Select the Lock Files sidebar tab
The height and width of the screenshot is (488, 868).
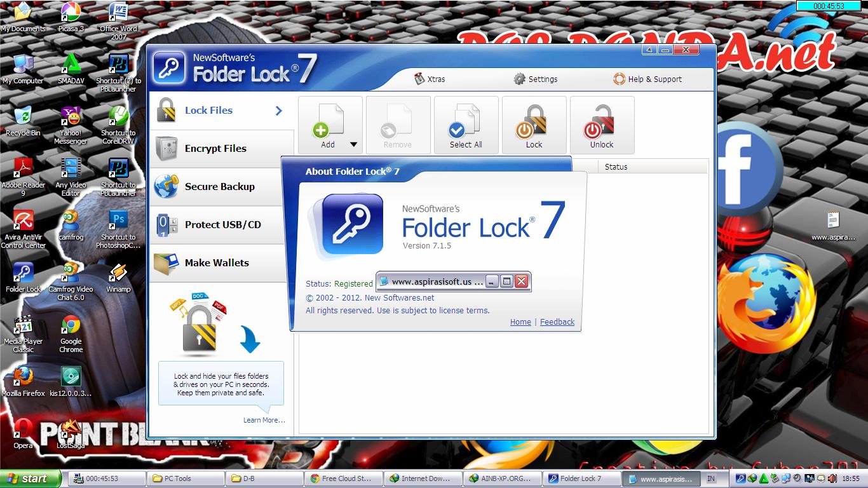(221, 111)
